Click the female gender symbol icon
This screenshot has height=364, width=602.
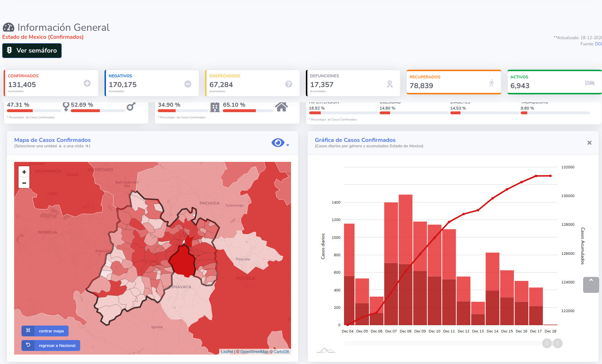click(x=66, y=106)
